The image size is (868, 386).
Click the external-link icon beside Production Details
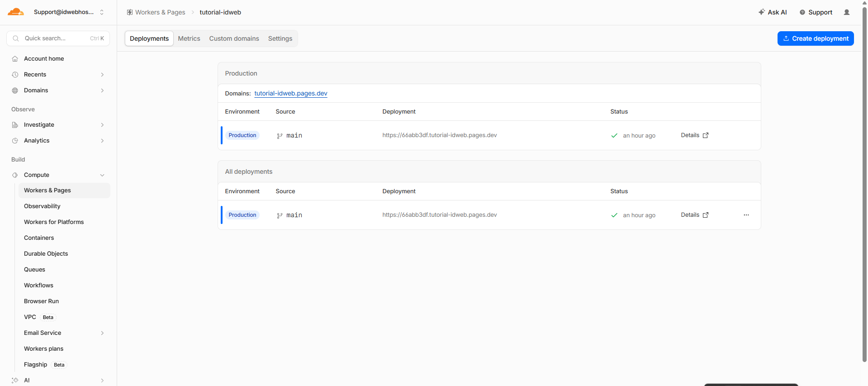(706, 135)
